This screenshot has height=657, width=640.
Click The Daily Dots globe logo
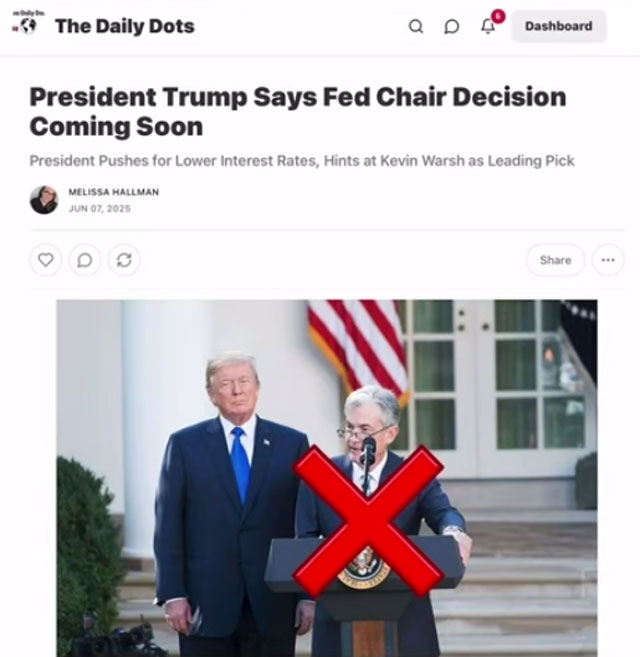[28, 24]
